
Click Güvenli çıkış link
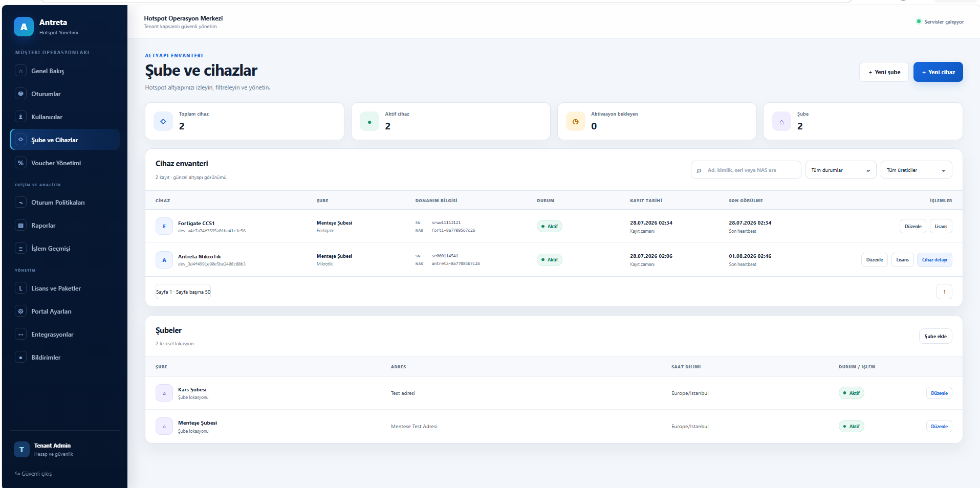33,474
